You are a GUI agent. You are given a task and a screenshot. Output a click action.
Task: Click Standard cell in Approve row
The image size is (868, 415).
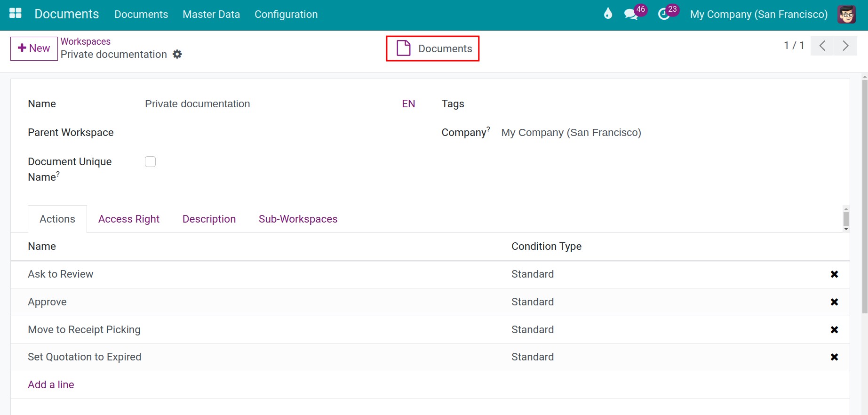tap(533, 302)
